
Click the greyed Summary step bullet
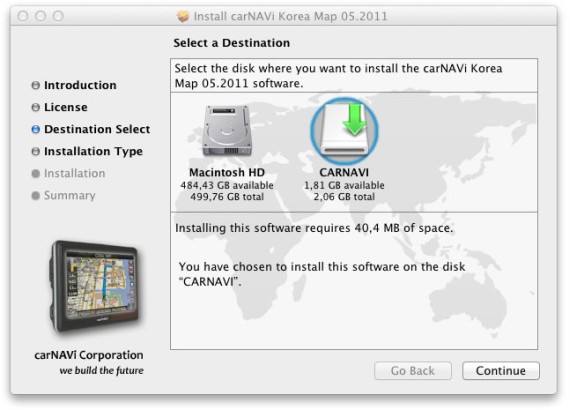point(36,196)
